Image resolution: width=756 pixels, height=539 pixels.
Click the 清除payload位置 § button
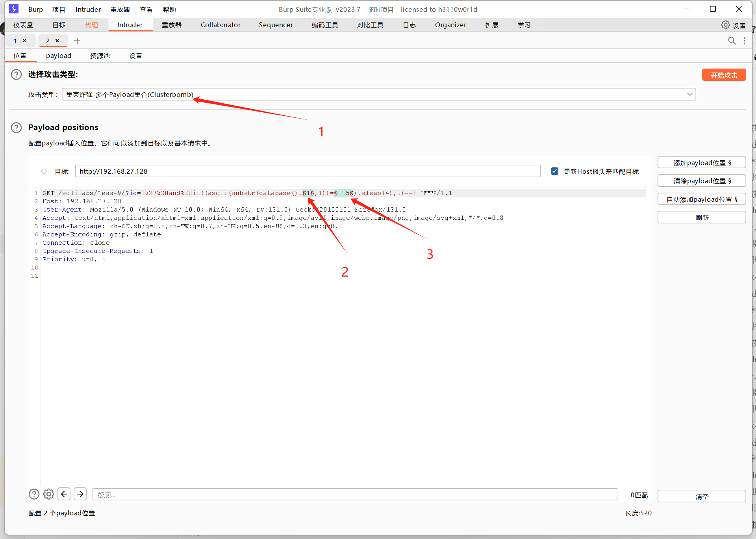(702, 181)
